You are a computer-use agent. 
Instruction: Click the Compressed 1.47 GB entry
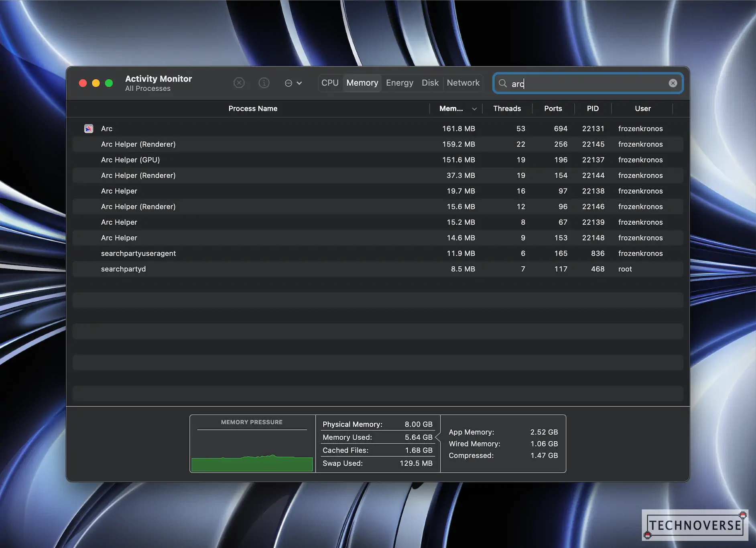coord(503,455)
